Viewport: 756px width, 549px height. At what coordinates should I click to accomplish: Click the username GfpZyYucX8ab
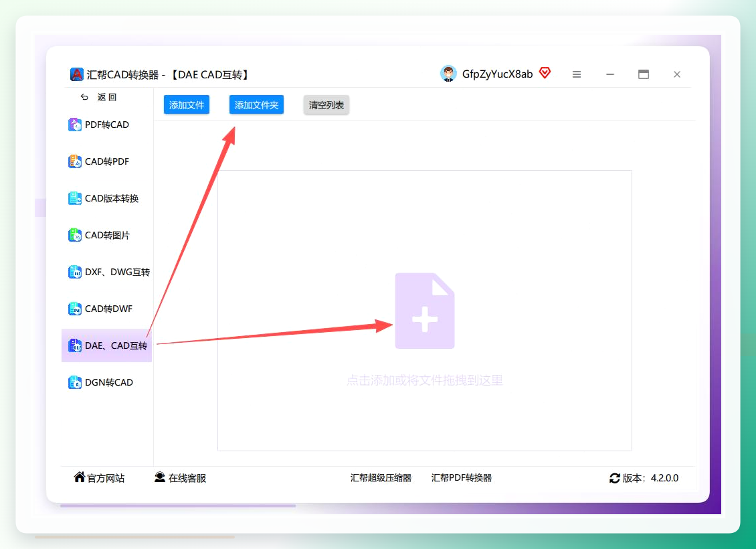[498, 74]
